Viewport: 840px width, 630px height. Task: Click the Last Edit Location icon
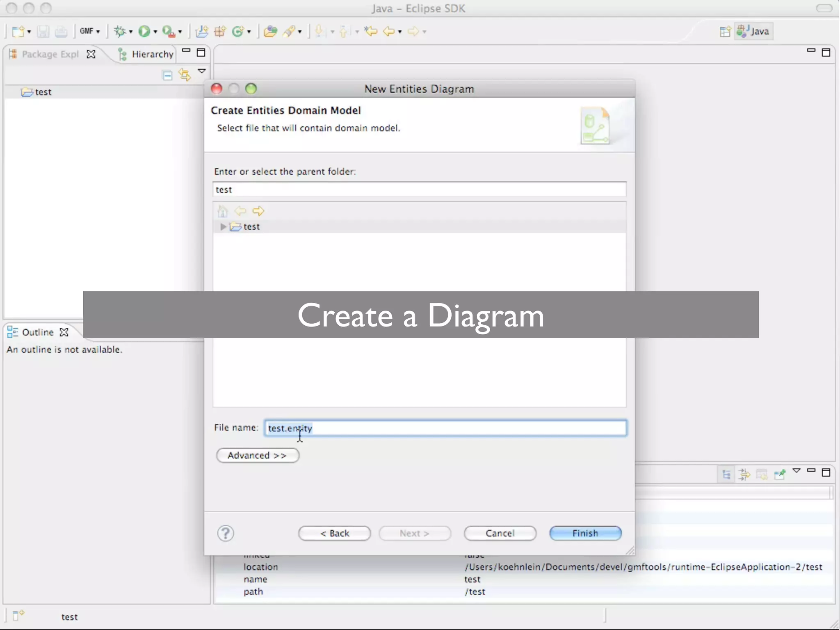point(371,31)
